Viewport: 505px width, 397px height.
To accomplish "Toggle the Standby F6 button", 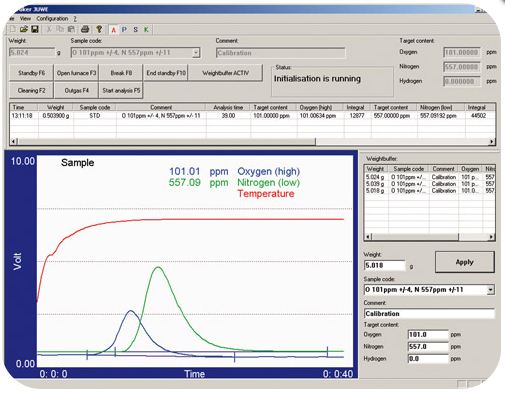I will (x=31, y=73).
